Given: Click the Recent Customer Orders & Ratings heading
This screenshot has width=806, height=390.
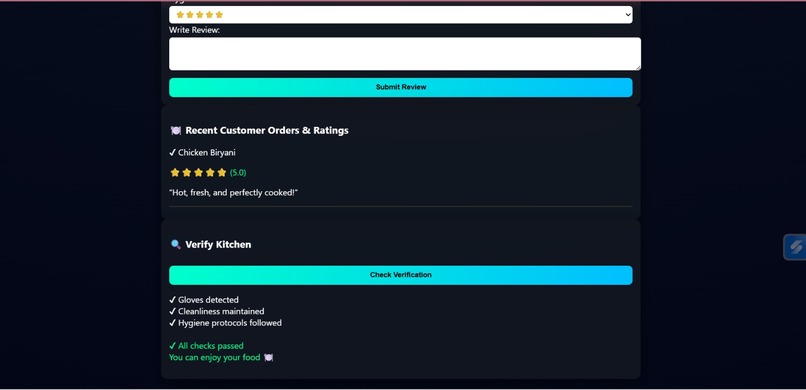Looking at the screenshot, I should [267, 131].
